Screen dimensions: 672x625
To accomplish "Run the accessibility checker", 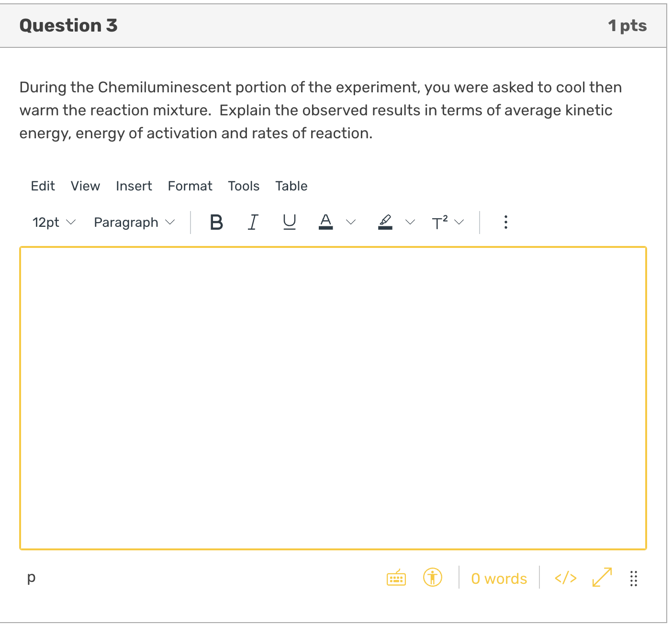I will click(x=432, y=578).
